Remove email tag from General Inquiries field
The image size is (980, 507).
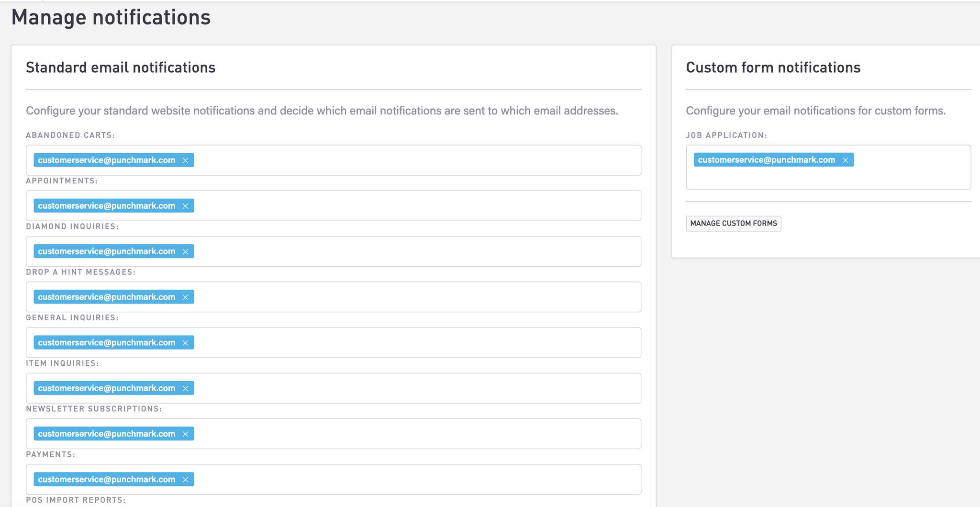(x=185, y=343)
